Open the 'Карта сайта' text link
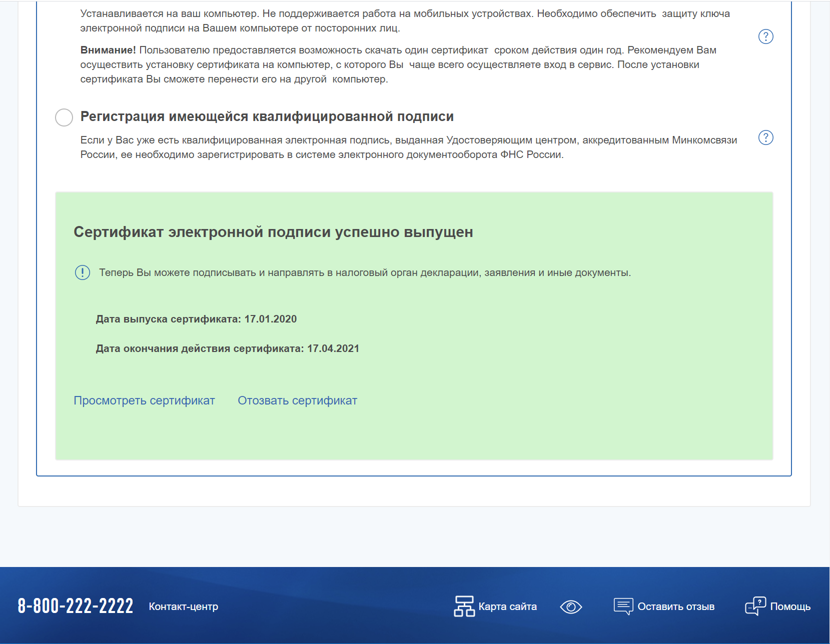Screen dimensions: 830x644 507,606
